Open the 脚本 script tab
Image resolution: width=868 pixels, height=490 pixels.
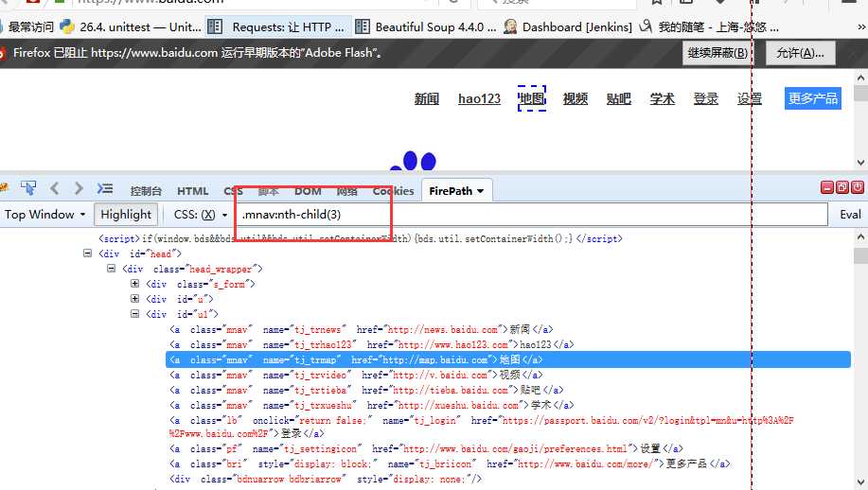tap(269, 191)
